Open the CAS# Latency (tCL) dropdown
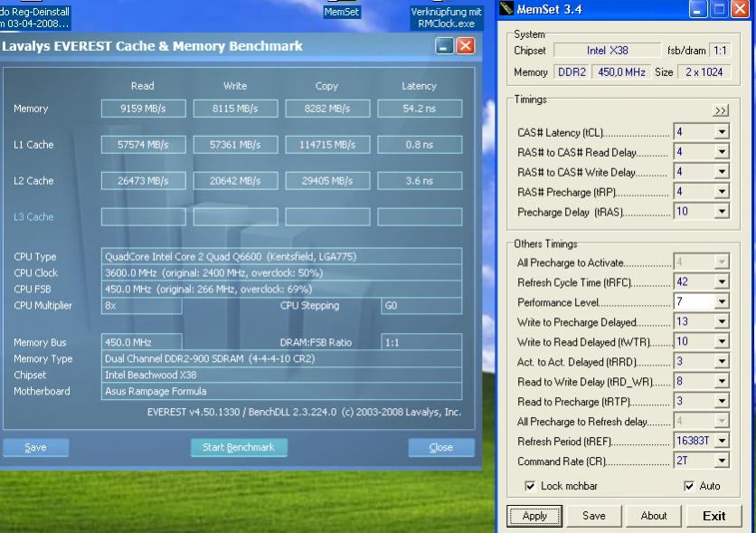756x533 pixels. [x=722, y=132]
